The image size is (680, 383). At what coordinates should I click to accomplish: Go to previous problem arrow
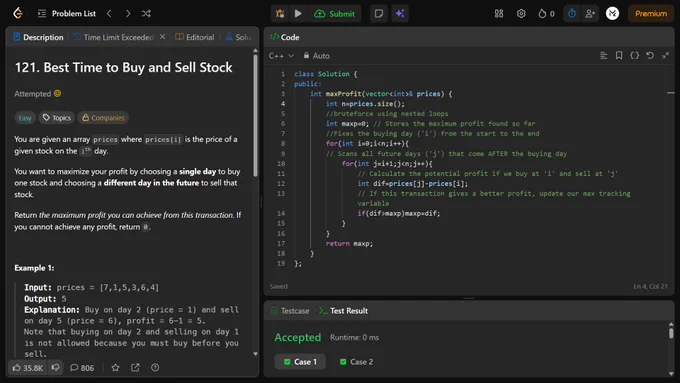click(x=109, y=13)
